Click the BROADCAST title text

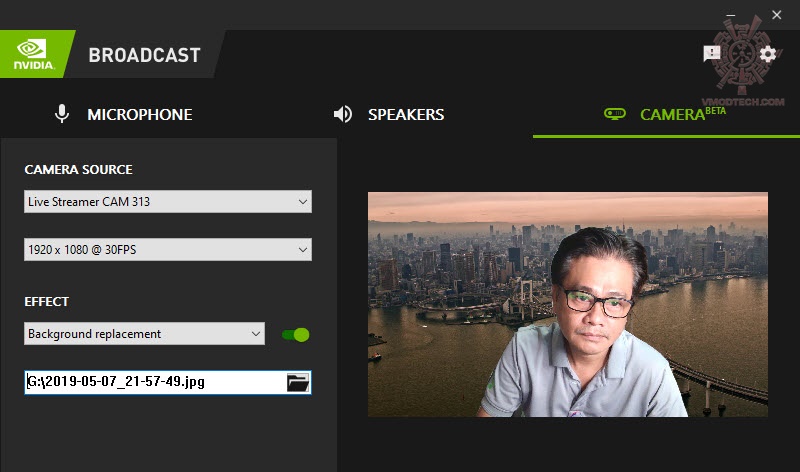144,55
